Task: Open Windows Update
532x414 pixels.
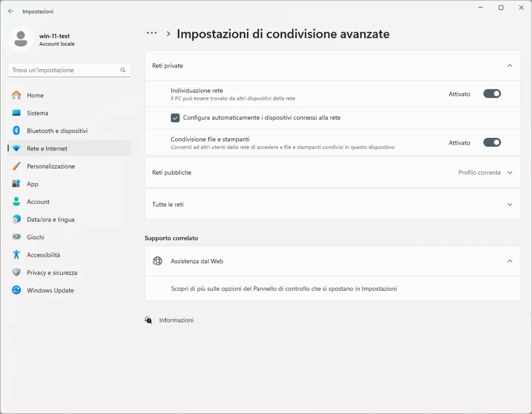Action: click(x=50, y=290)
